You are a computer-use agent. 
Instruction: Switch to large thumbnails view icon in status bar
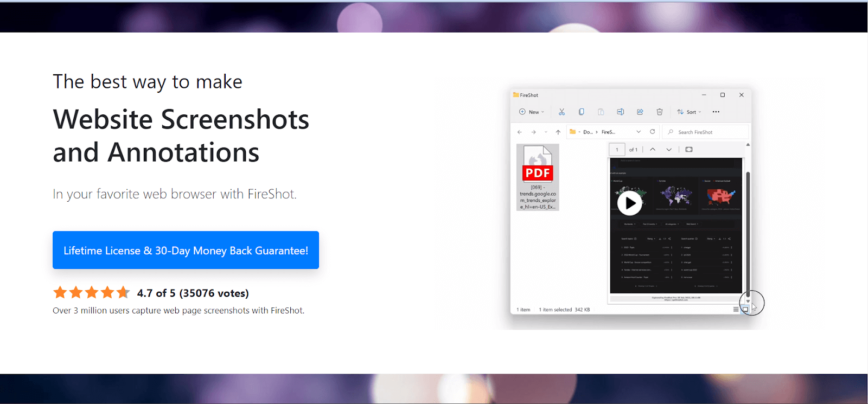pos(745,310)
